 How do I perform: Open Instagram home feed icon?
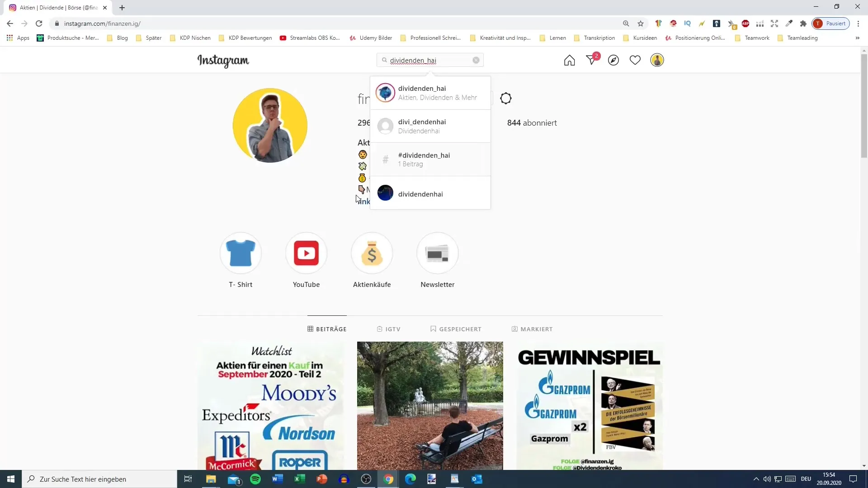(569, 60)
